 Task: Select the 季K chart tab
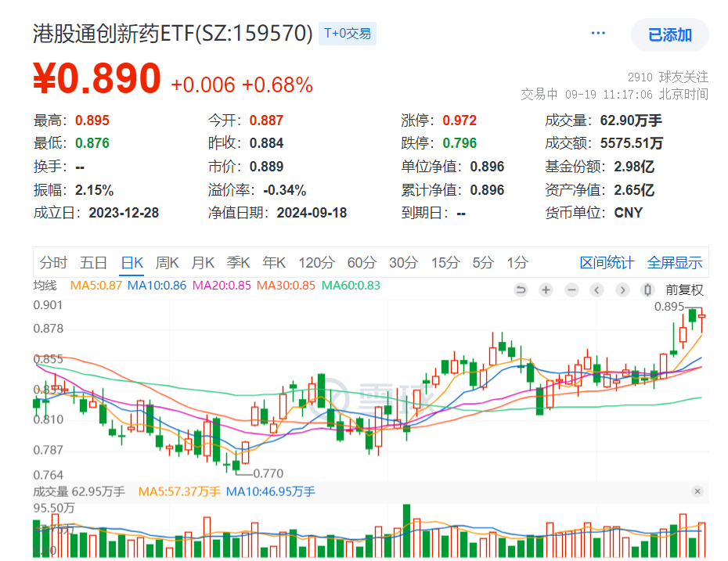[x=238, y=263]
